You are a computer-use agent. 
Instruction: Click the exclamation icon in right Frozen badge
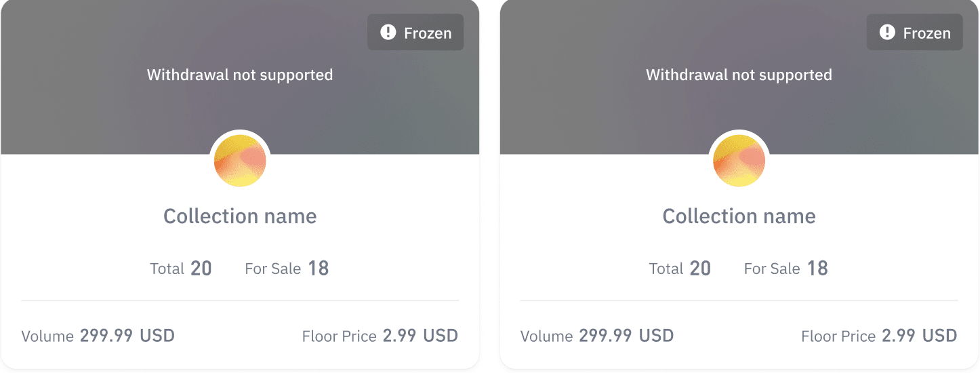click(887, 33)
